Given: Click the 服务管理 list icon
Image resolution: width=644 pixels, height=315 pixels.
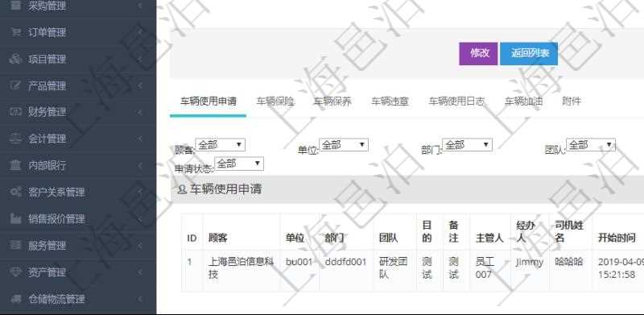Looking at the screenshot, I should pos(15,246).
